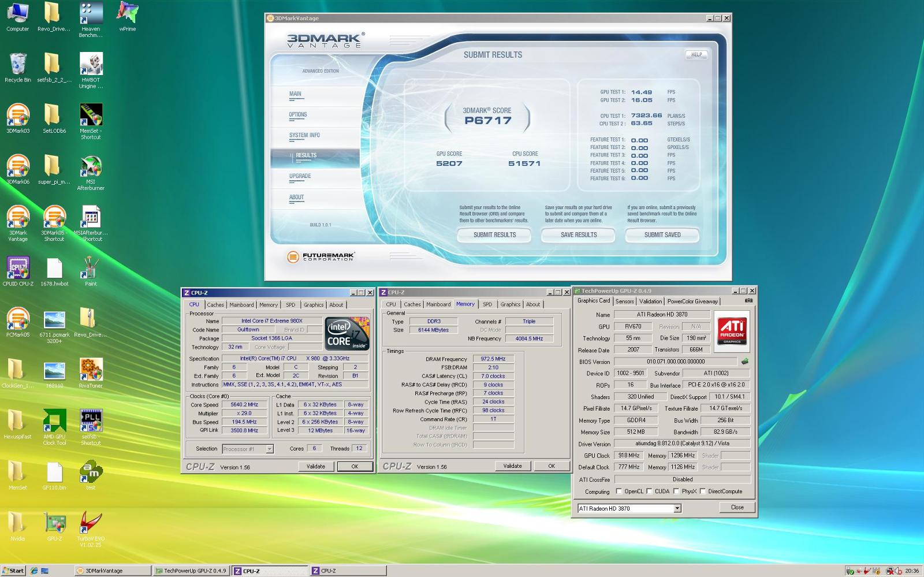Image resolution: width=924 pixels, height=577 pixels.
Task: Toggle the PhysX checkbox in GPU-Z
Action: coord(676,492)
